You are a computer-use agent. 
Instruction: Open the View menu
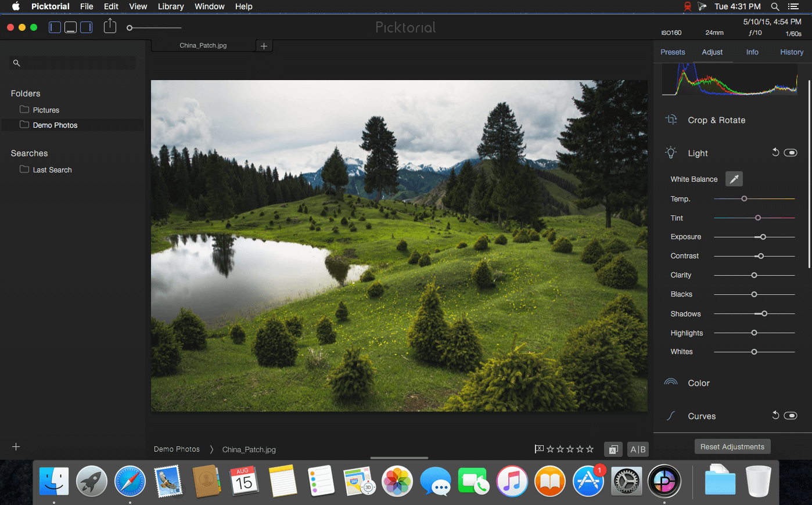138,6
